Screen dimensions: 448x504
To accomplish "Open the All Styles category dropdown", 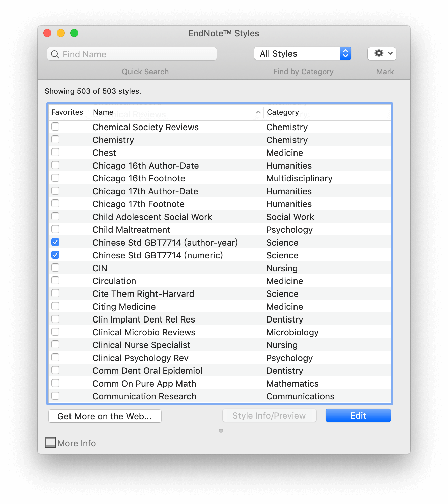I will pyautogui.click(x=303, y=53).
